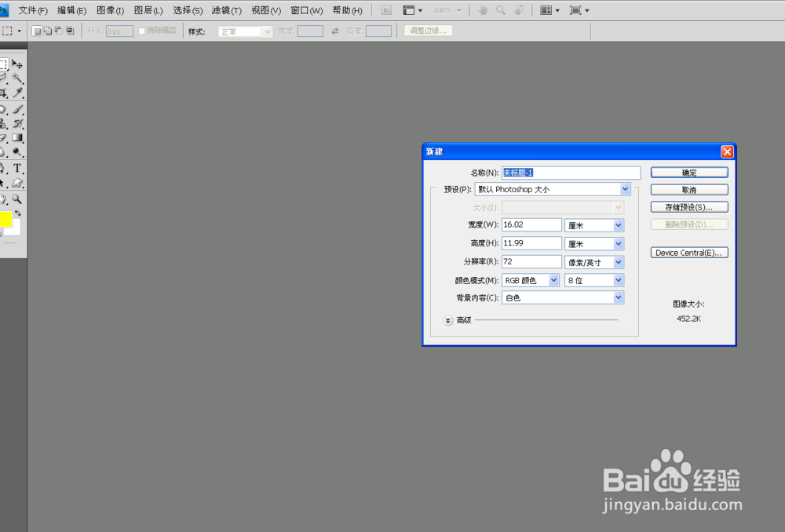Open the 窗口(W) menu
The image size is (785, 532).
(306, 10)
